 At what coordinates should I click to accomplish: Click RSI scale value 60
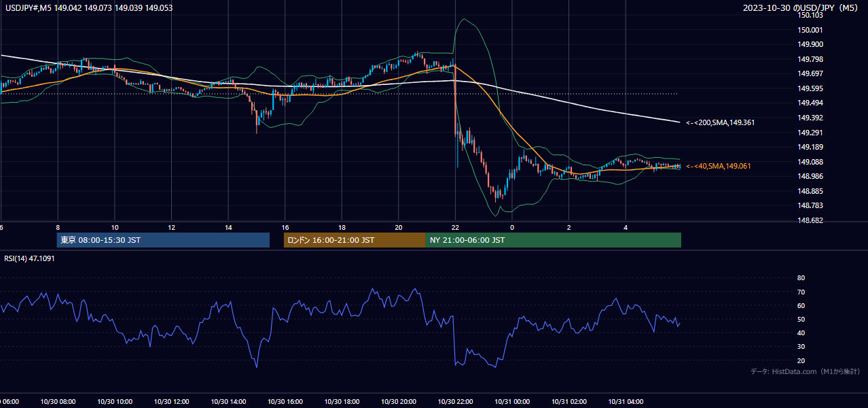coord(801,306)
